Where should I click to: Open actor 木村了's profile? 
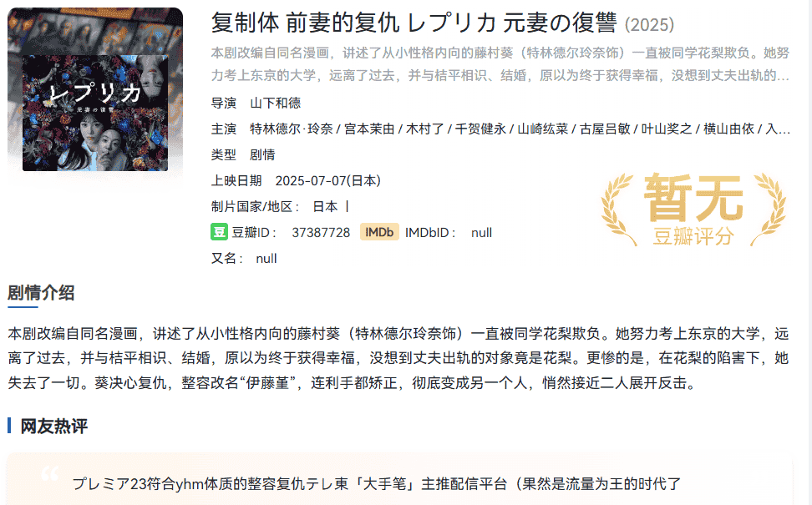pyautogui.click(x=426, y=129)
